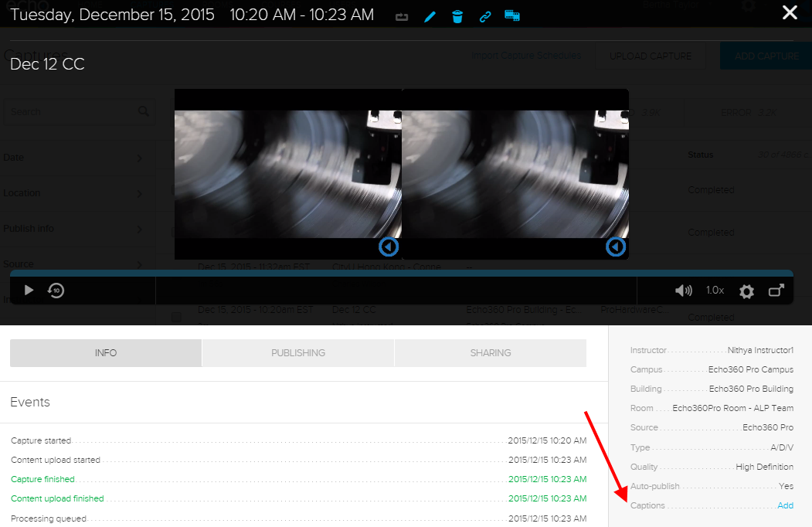
Task: Click the Content upload finished event
Action: tap(299, 498)
